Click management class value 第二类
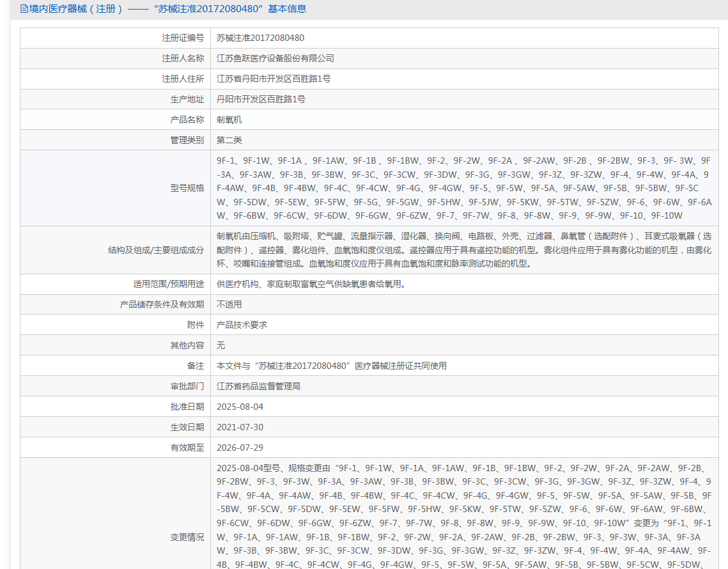The width and height of the screenshot is (728, 569). click(229, 140)
